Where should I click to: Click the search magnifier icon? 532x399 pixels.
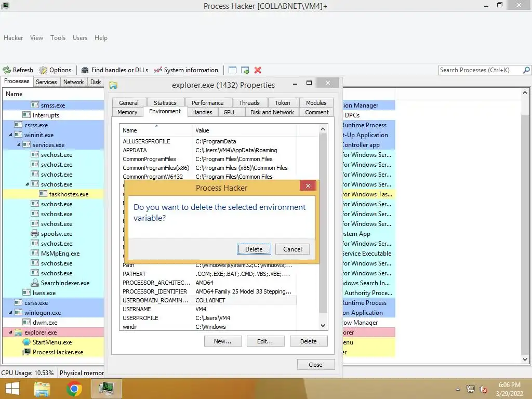coord(526,70)
